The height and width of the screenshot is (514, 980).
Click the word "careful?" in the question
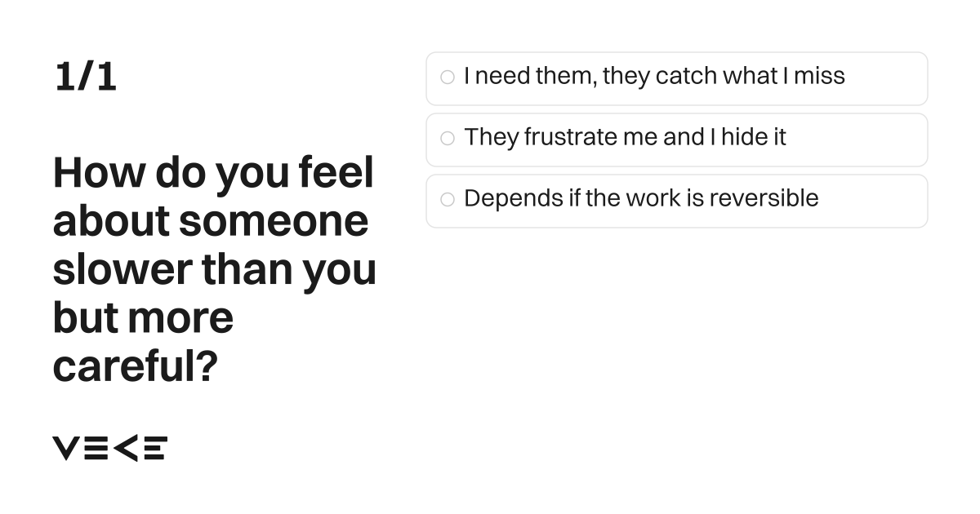point(136,367)
